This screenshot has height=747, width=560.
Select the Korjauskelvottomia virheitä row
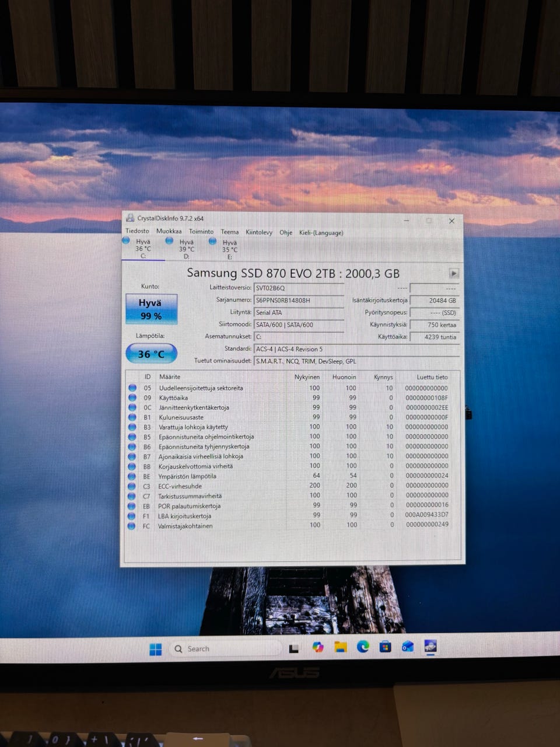[x=292, y=466]
